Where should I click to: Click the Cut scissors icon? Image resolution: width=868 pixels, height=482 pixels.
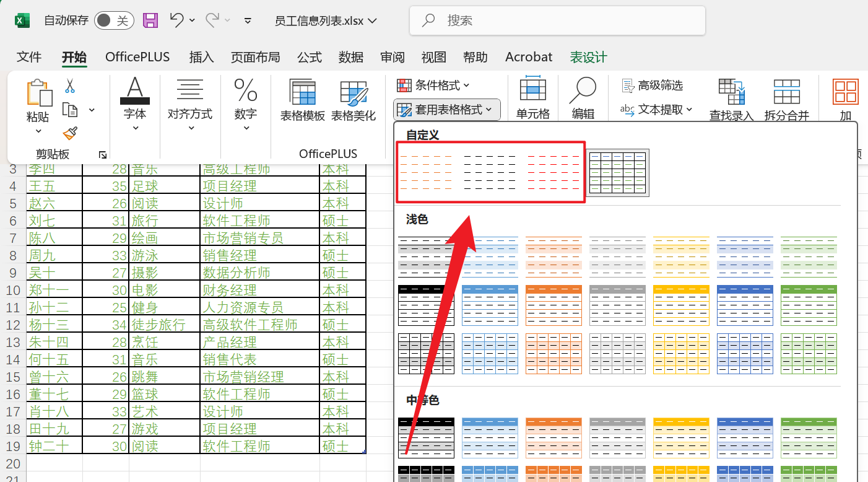70,86
